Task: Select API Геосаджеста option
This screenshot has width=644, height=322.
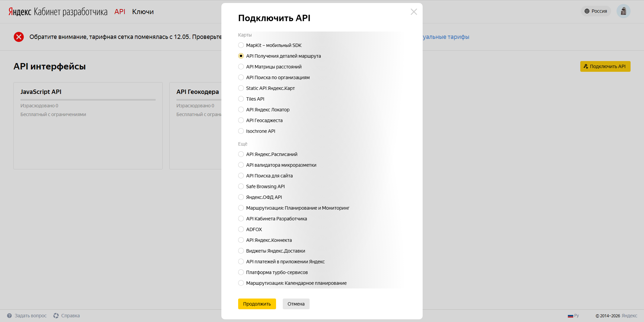Action: pos(241,120)
